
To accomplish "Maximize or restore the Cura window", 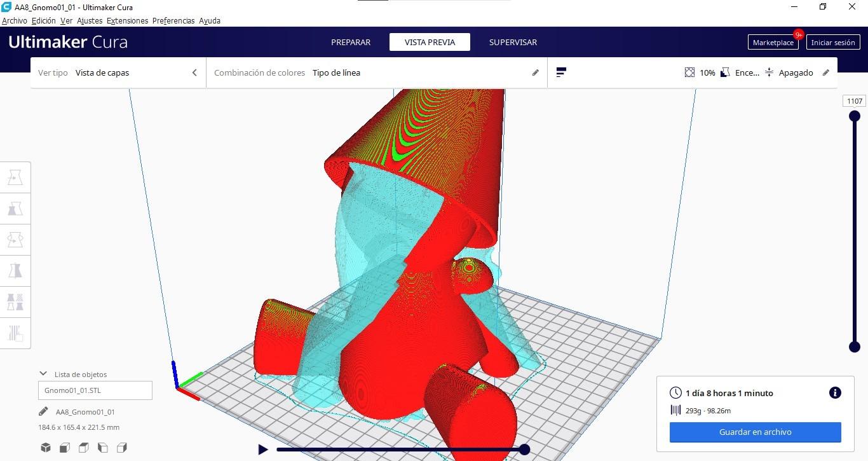I will pos(823,6).
